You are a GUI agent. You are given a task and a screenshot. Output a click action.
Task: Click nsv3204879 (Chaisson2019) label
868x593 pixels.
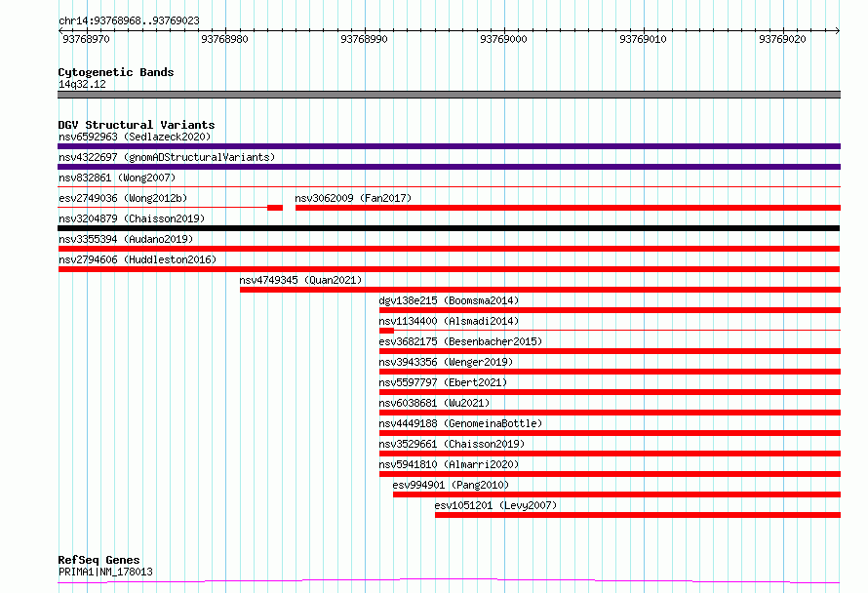click(x=132, y=218)
